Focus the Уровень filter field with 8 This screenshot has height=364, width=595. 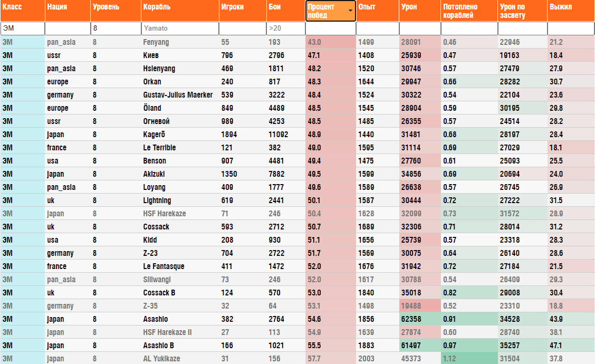116,28
